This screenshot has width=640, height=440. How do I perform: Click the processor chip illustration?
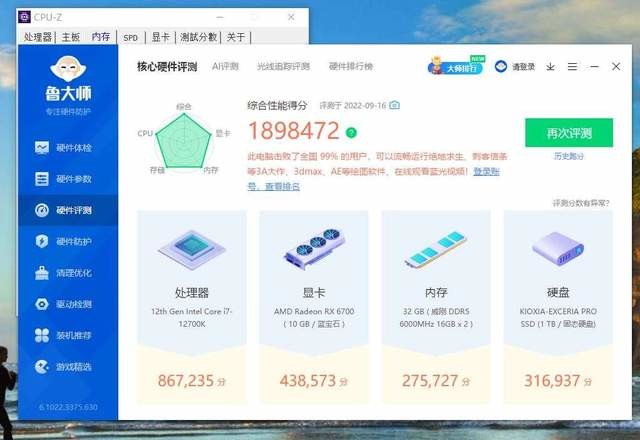point(192,249)
